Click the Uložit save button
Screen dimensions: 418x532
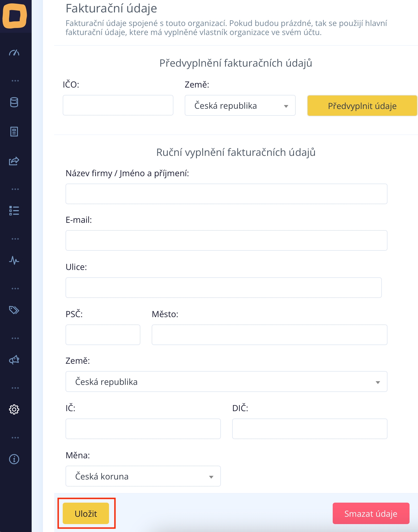(86, 514)
